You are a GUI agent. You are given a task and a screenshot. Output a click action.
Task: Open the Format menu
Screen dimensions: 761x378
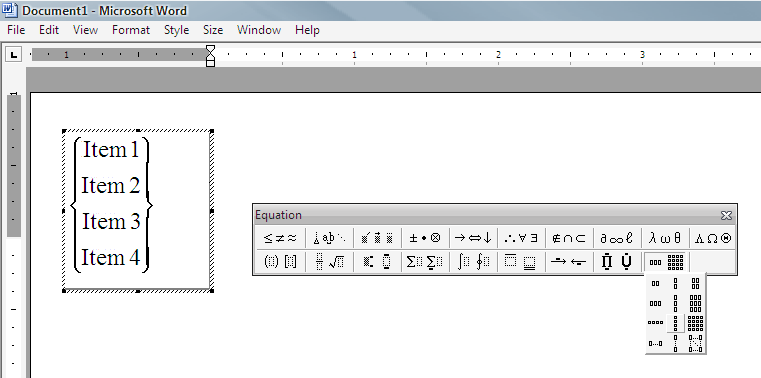(x=131, y=30)
